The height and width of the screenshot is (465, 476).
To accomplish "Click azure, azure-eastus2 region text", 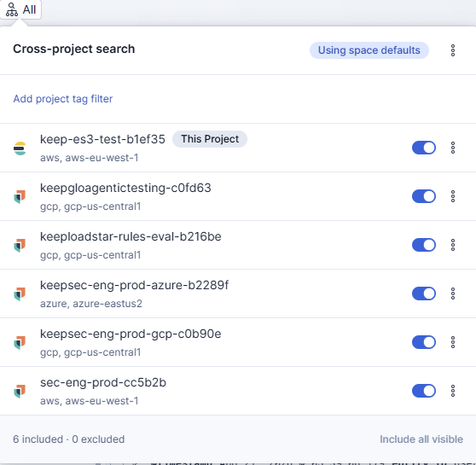I will point(91,304).
